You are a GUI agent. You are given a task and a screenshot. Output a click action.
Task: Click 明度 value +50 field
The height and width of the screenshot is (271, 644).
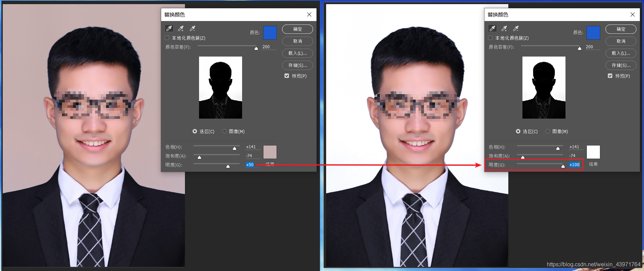pyautogui.click(x=252, y=165)
